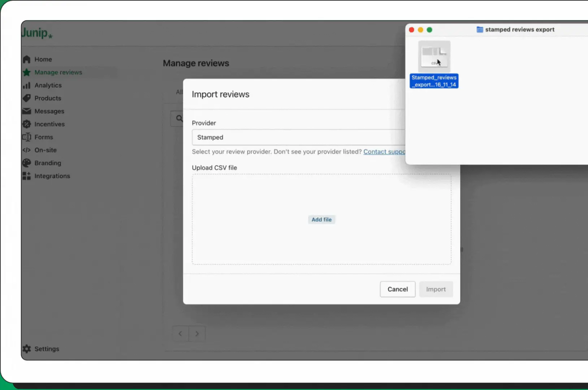The width and height of the screenshot is (588, 390).
Task: Click the Branding palette icon
Action: click(26, 163)
